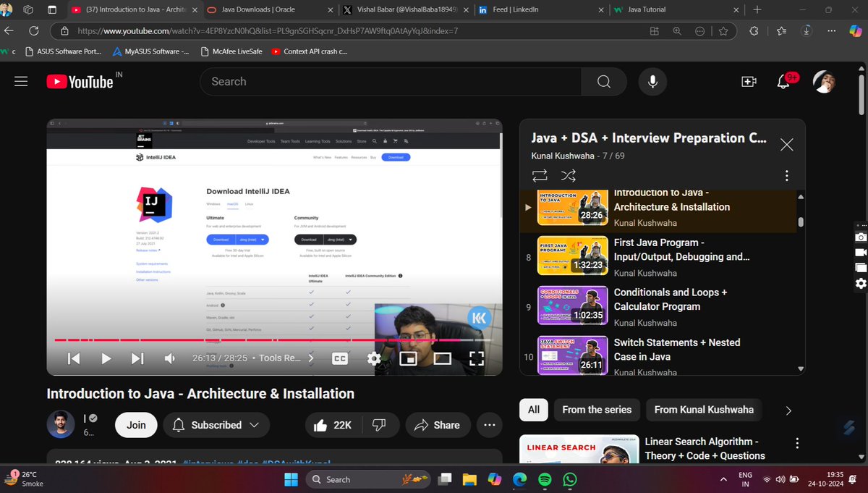Show hidden system tray icons chevron
868x493 pixels.
[x=724, y=479]
